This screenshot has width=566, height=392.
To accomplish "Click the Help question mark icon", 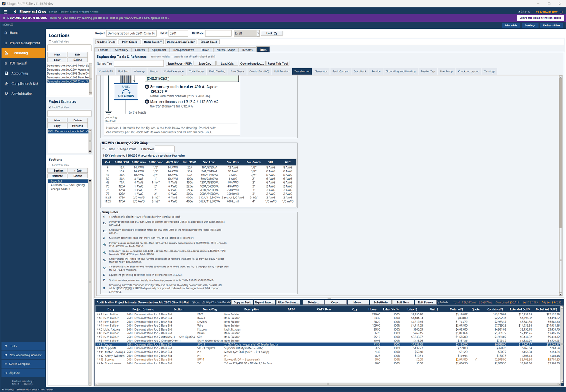I will [6, 346].
